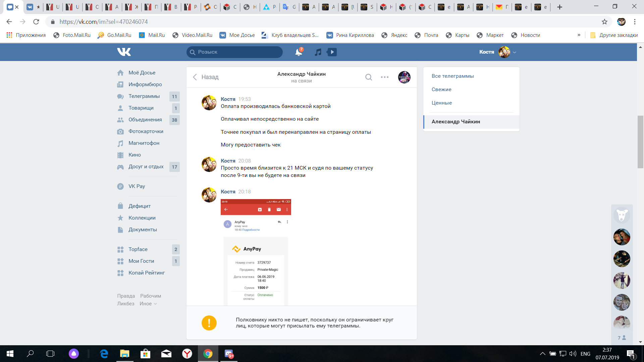Open Фотокарточки in the left menu
The height and width of the screenshot is (362, 644).
(146, 131)
